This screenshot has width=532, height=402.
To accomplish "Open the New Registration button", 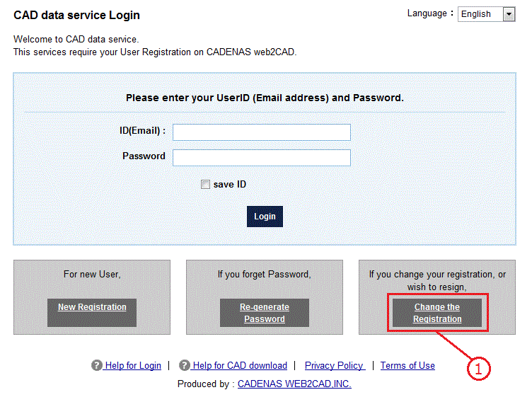I will 92,308.
